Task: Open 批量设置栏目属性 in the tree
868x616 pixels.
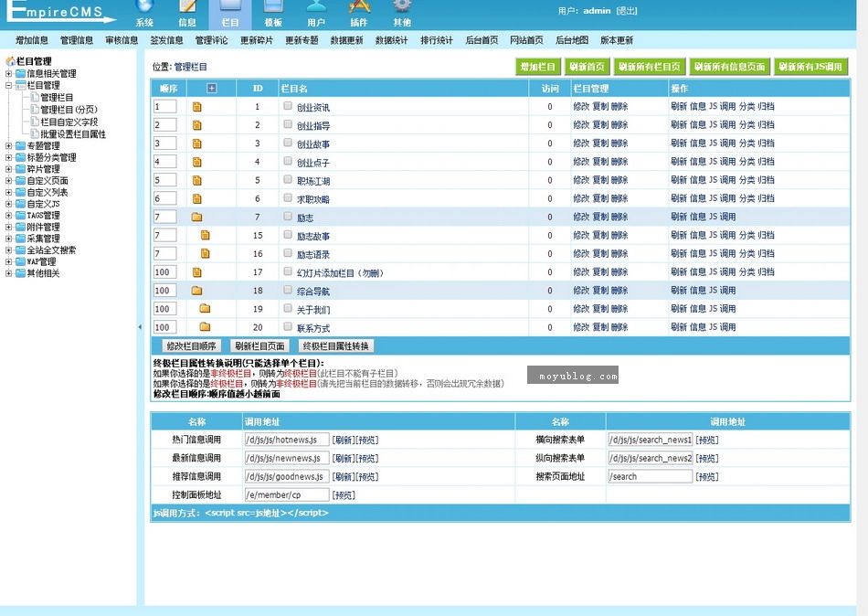Action: pyautogui.click(x=72, y=134)
